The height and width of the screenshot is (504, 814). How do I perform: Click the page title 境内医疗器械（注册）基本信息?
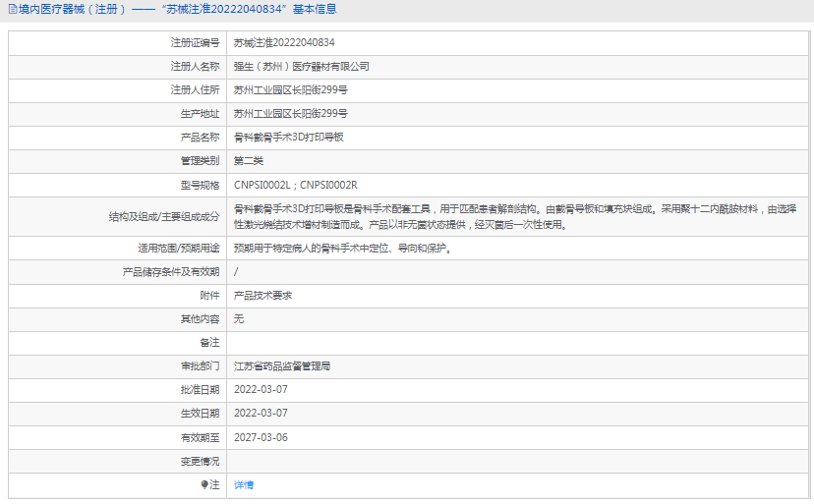[x=178, y=10]
